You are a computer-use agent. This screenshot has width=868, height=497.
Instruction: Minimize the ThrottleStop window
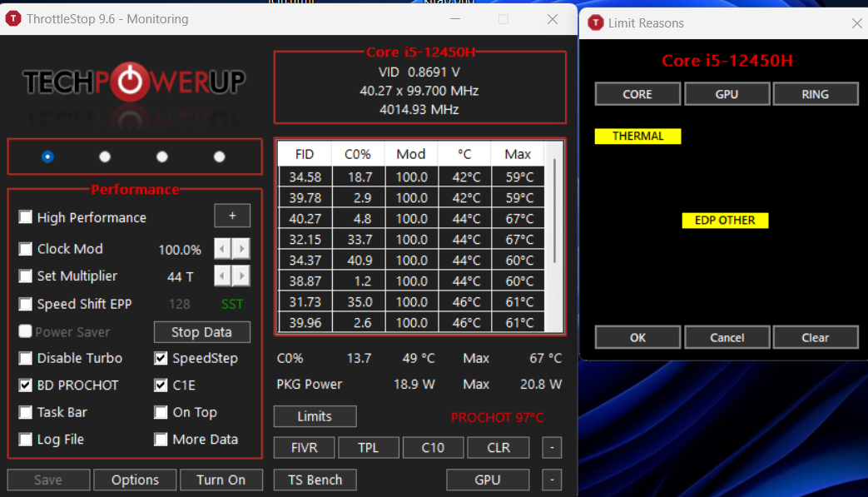pyautogui.click(x=455, y=19)
